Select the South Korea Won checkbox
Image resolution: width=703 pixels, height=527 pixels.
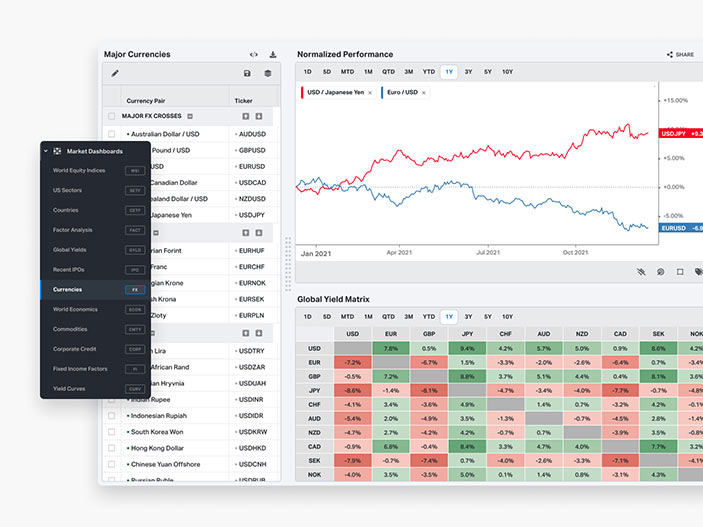point(112,432)
